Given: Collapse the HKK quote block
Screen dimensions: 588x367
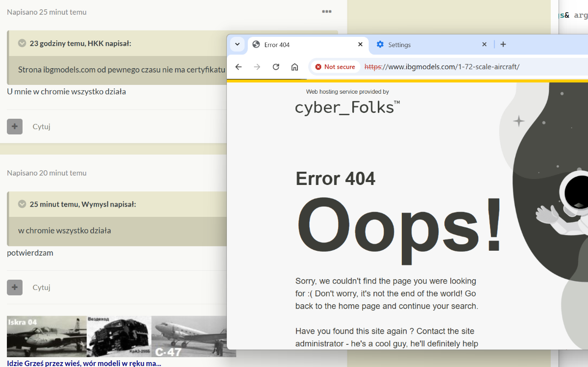Looking at the screenshot, I should click(22, 43).
